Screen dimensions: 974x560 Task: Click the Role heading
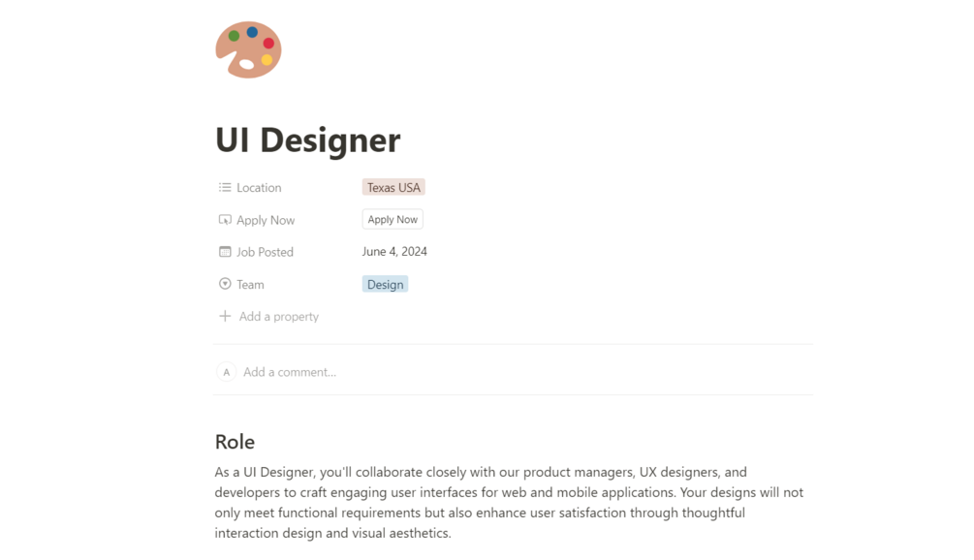[235, 442]
